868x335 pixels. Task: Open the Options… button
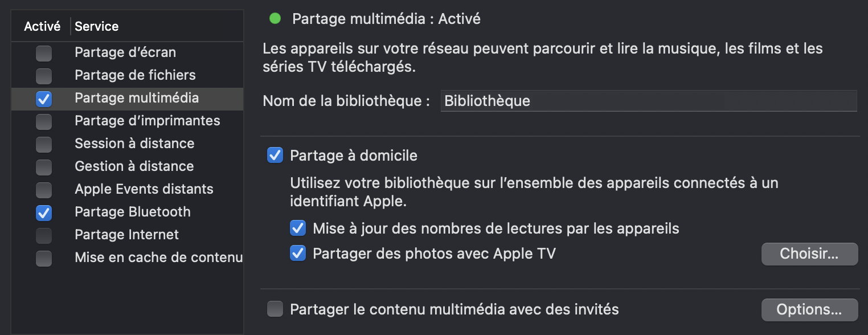point(809,310)
